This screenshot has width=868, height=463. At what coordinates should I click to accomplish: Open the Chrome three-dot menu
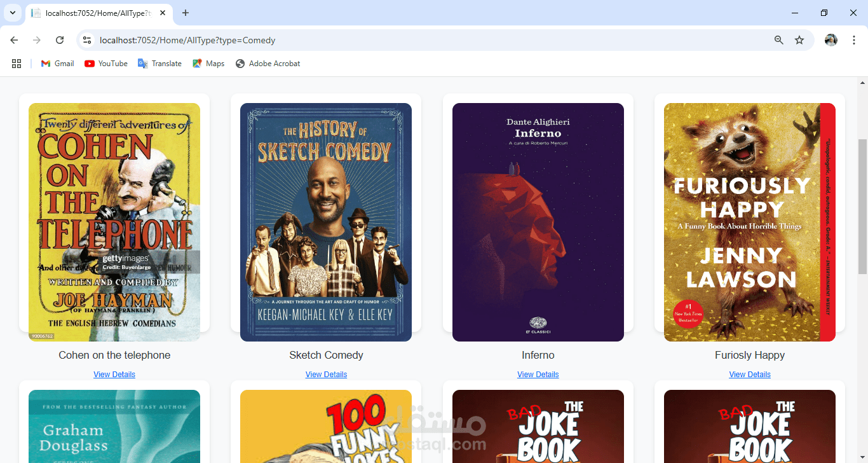tap(854, 40)
